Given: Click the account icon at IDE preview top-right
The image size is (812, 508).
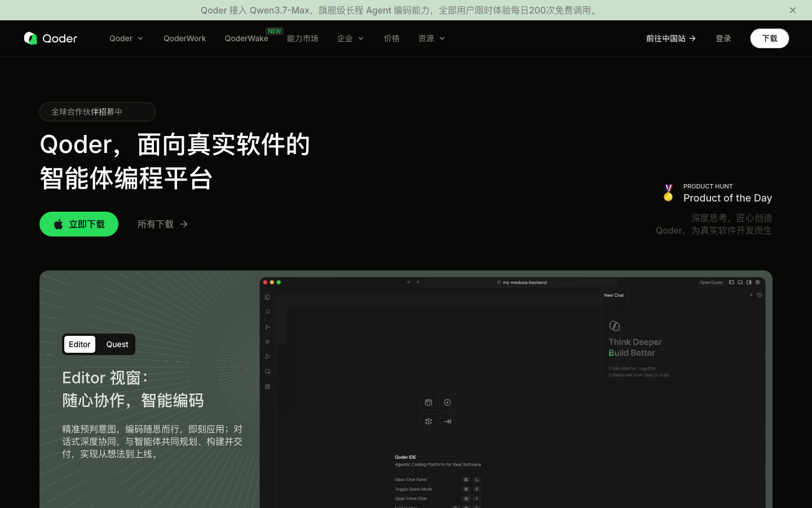Looking at the screenshot, I should click(x=758, y=282).
